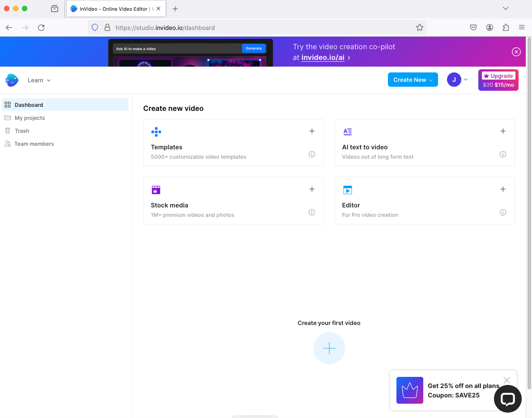
Task: Dismiss the SAVE25 coupon popup
Action: pyautogui.click(x=506, y=380)
